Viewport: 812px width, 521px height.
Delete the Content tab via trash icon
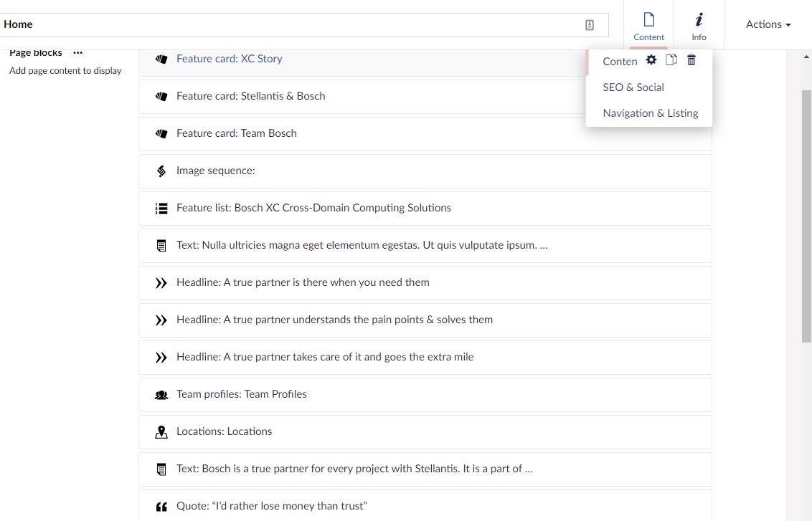point(691,60)
